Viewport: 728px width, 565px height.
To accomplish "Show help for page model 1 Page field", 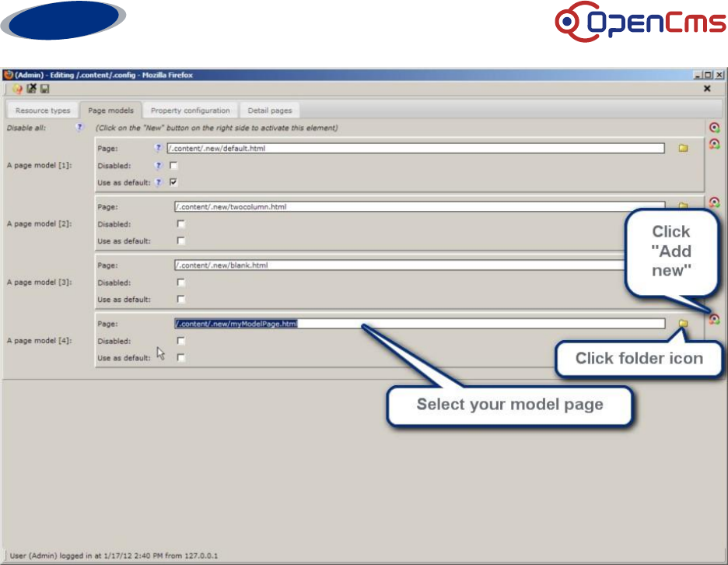I will click(x=159, y=148).
